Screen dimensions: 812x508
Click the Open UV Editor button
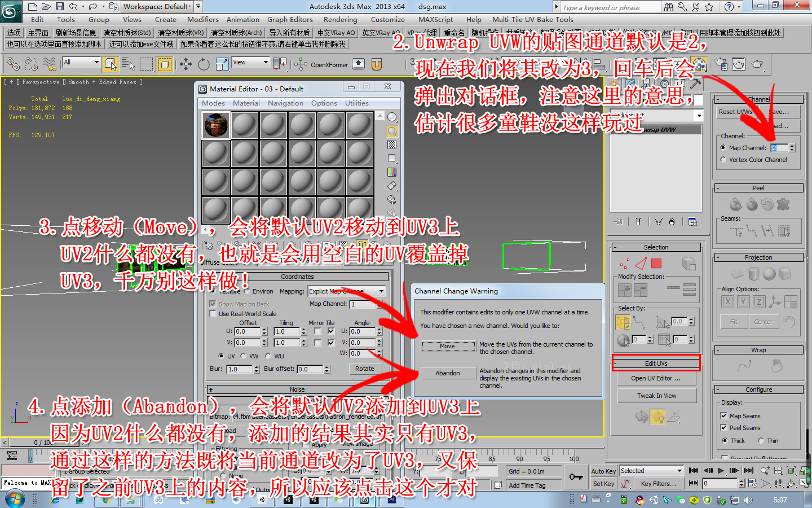pos(656,378)
